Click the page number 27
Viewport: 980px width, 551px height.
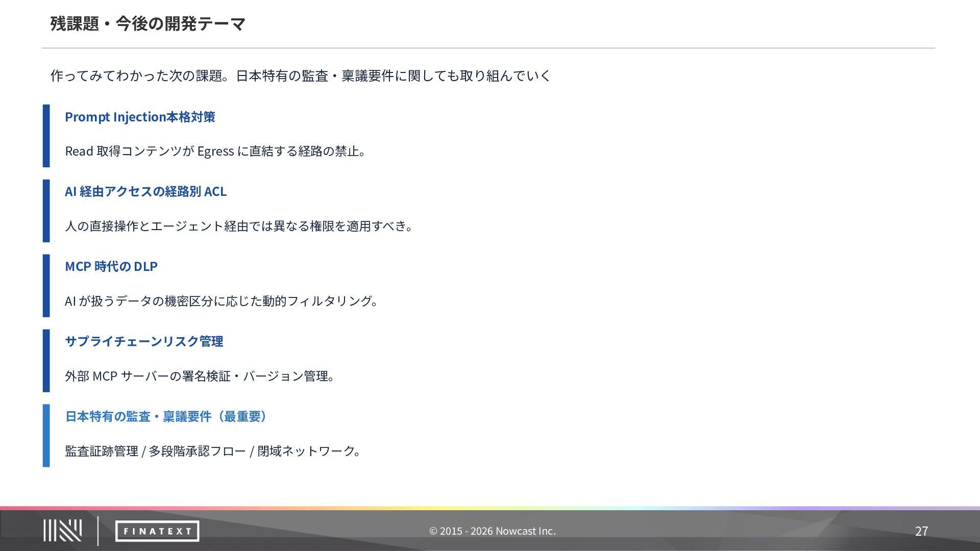(x=921, y=531)
